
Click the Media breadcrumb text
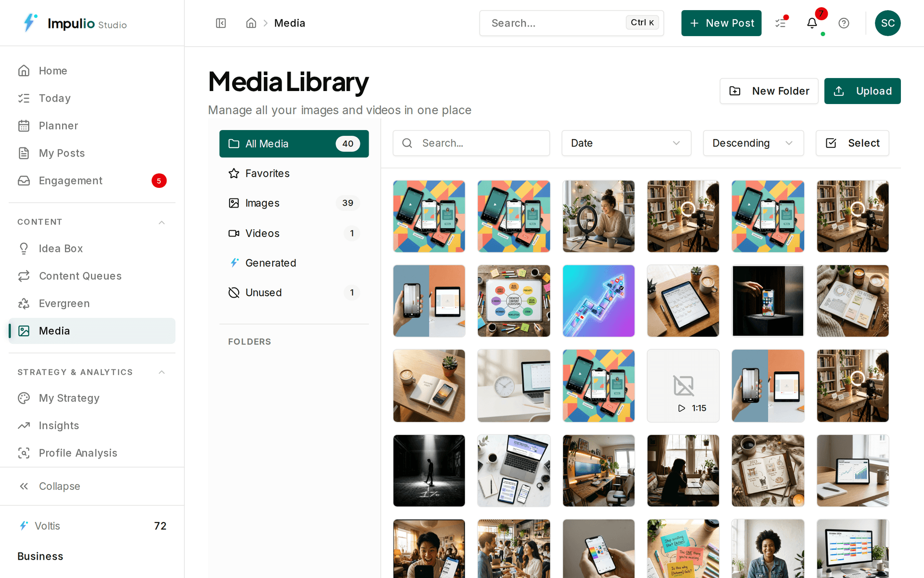click(x=290, y=23)
